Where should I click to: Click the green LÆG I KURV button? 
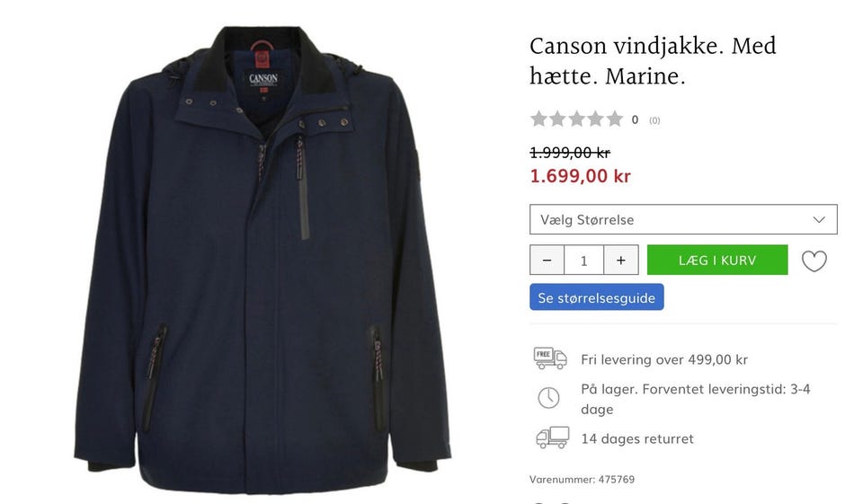pos(717,260)
